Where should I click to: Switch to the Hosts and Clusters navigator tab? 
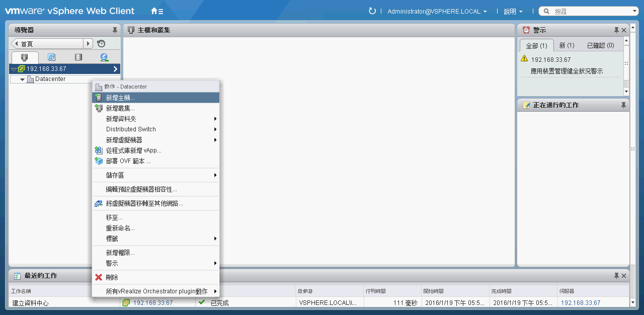(24, 57)
